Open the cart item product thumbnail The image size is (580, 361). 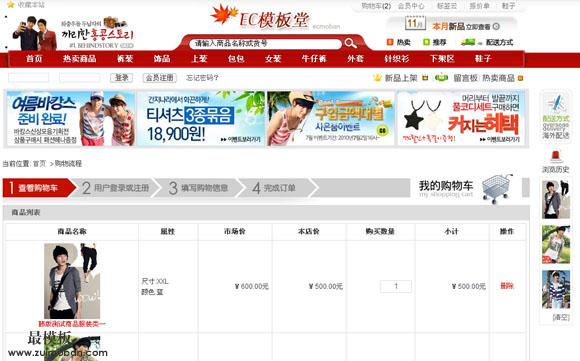[72, 281]
